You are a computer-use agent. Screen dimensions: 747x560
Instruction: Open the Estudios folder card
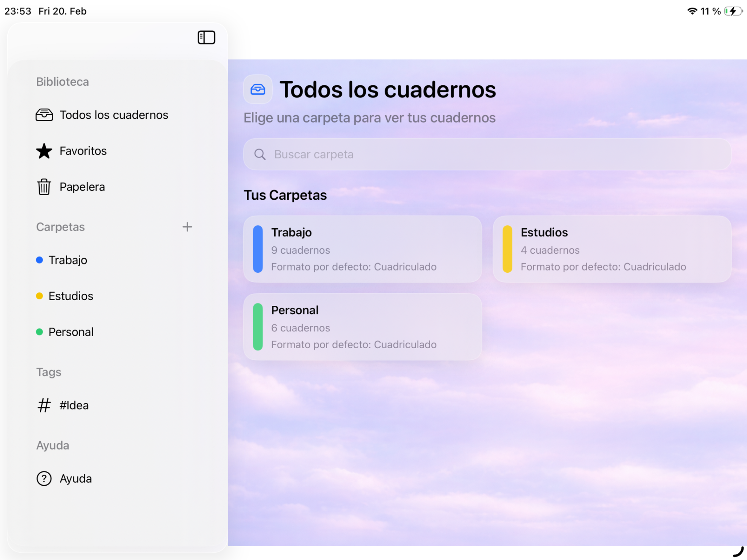(612, 249)
